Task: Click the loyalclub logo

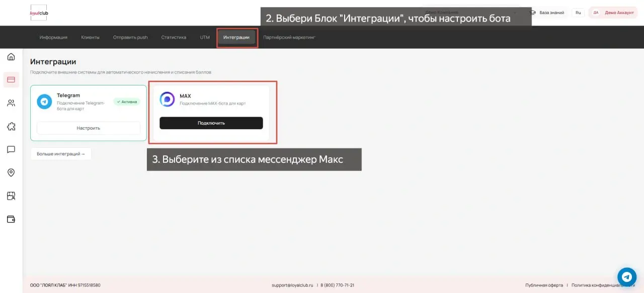Action: tap(39, 13)
